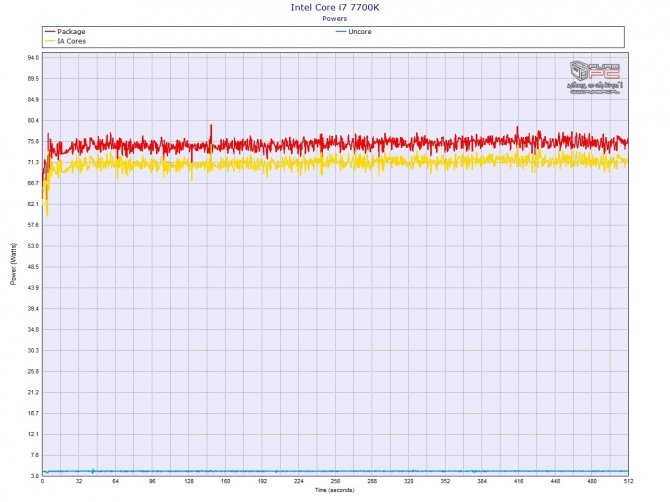
Task: Click the 'IA Cores' legend label
Action: coord(71,41)
